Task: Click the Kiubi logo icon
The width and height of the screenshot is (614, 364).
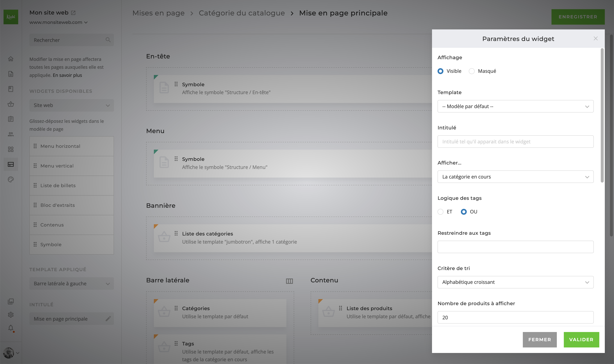Action: click(11, 17)
